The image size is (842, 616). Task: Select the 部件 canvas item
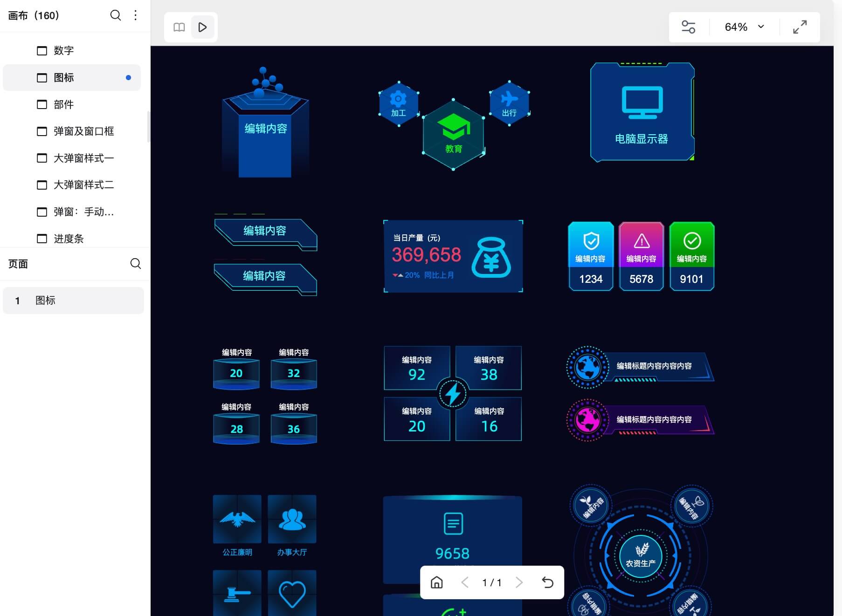(64, 104)
